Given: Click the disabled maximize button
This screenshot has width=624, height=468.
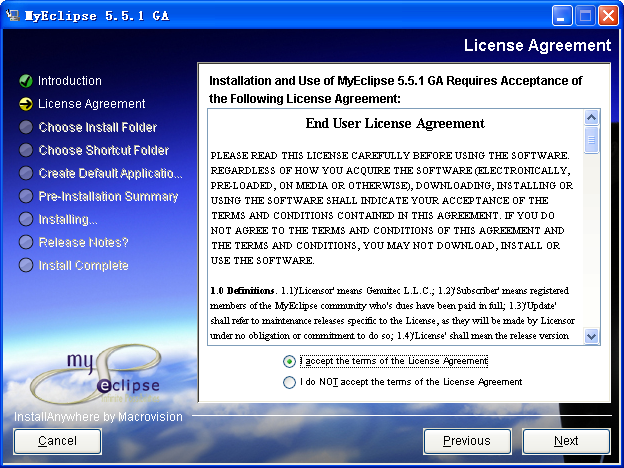Looking at the screenshot, I should point(585,16).
